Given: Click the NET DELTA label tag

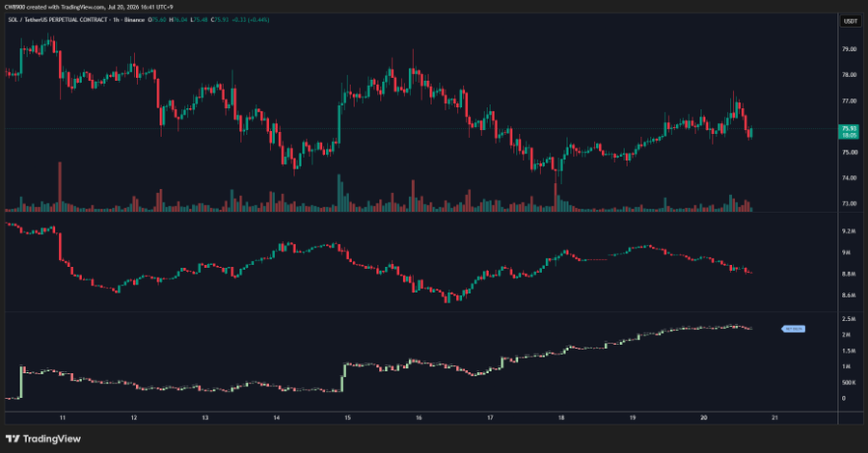Looking at the screenshot, I should pyautogui.click(x=794, y=329).
